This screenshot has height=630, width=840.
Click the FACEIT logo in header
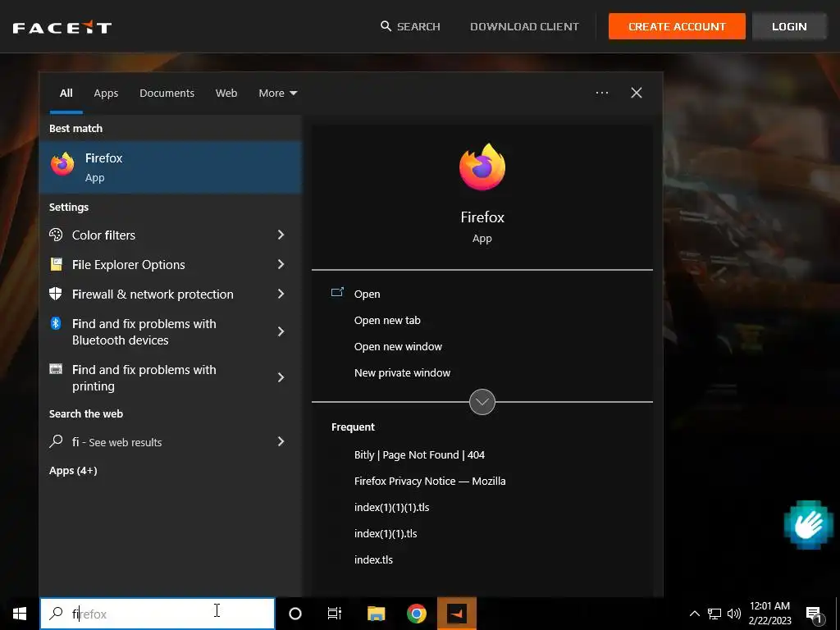[x=62, y=27]
